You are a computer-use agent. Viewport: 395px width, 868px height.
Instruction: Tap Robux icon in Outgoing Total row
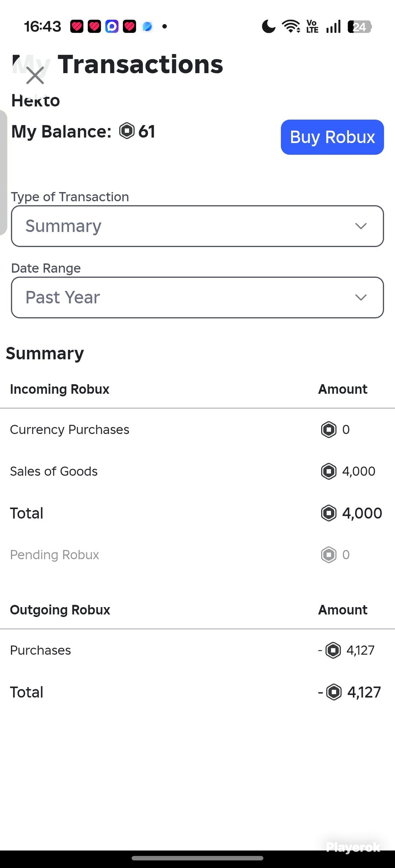334,692
